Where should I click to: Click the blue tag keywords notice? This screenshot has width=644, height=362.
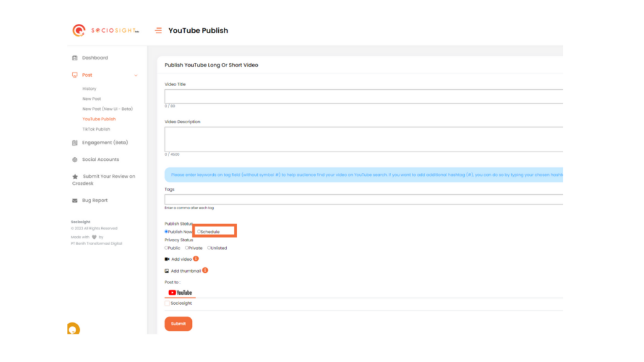point(364,175)
